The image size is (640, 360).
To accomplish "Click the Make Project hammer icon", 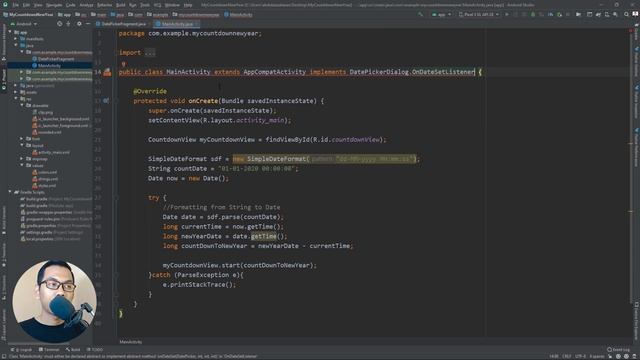I will 421,15.
